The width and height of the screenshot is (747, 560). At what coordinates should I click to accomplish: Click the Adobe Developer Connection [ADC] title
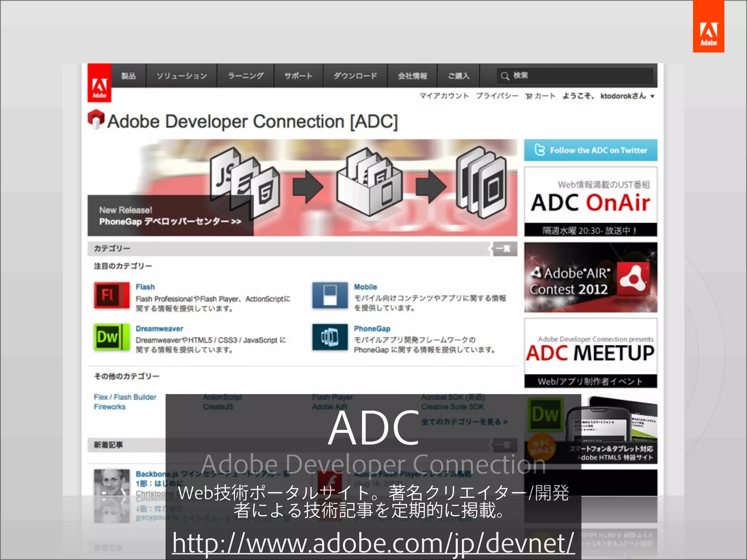(252, 121)
